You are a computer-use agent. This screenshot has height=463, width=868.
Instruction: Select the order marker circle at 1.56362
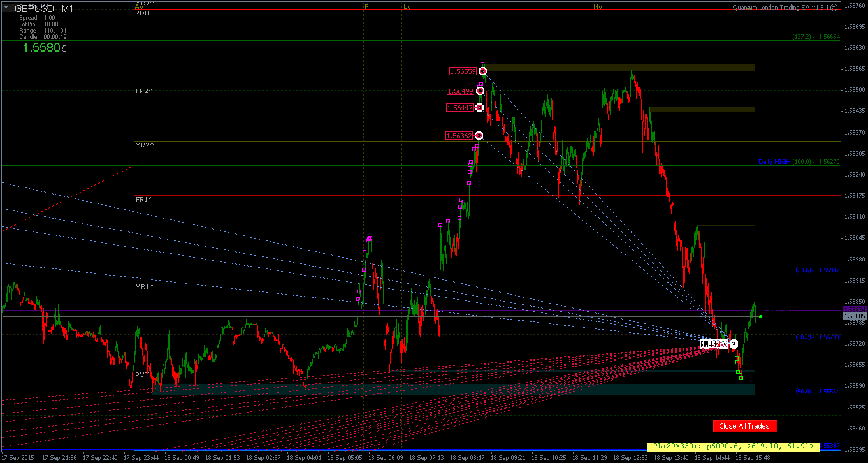[x=479, y=135]
